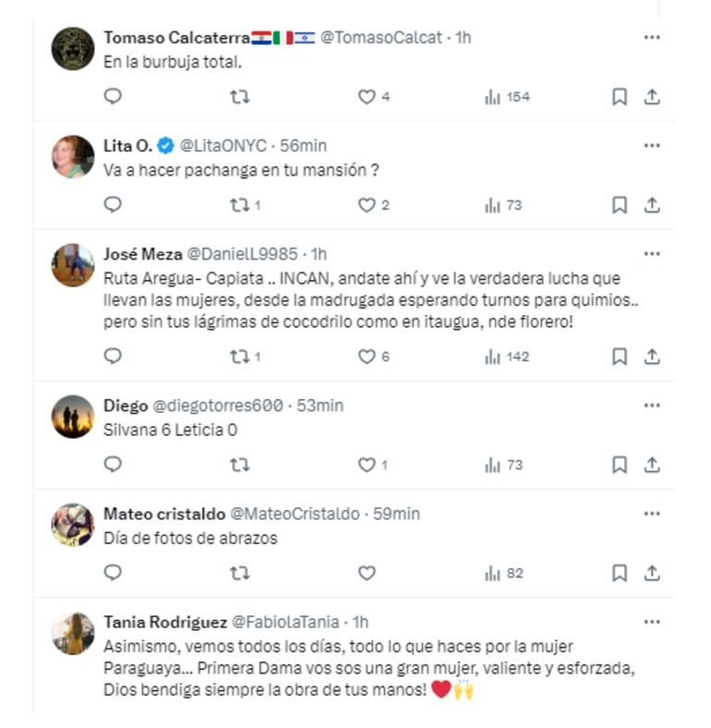The width and height of the screenshot is (711, 728).
Task: Open Lita O.'s profile picture
Action: point(73,157)
